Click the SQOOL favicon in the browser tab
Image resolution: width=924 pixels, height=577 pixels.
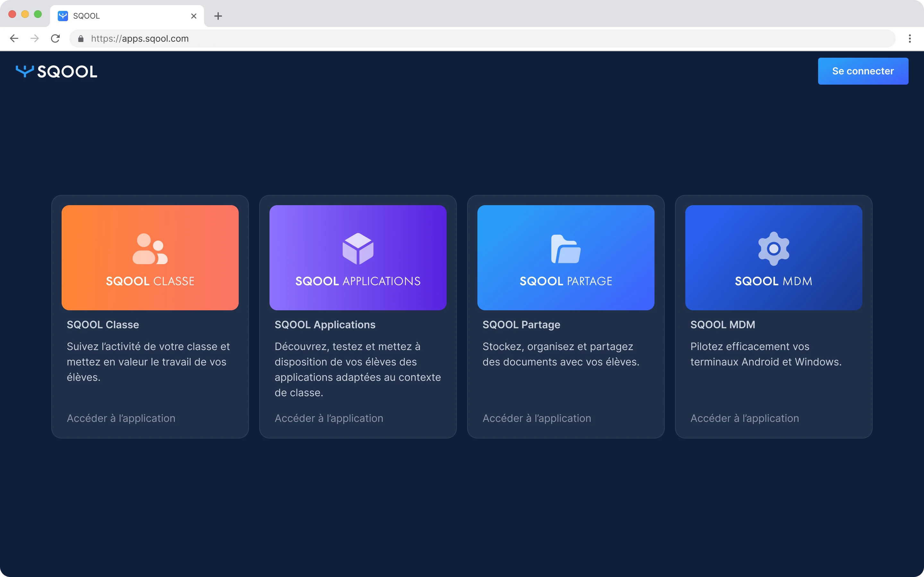point(62,16)
